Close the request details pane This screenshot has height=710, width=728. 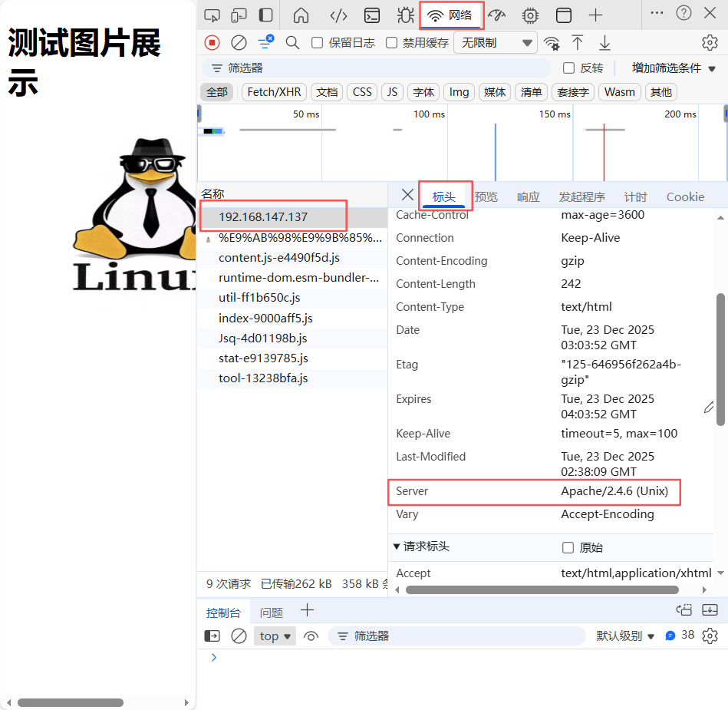[x=407, y=195]
